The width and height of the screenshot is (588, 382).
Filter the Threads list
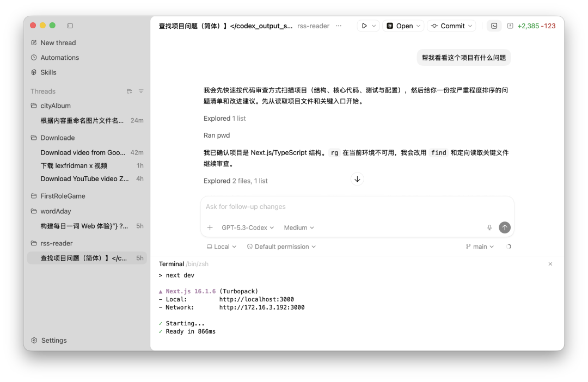click(141, 91)
